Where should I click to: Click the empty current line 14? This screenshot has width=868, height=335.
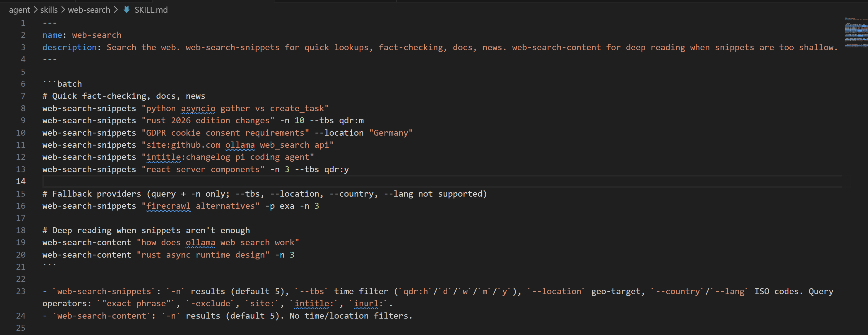tap(442, 181)
